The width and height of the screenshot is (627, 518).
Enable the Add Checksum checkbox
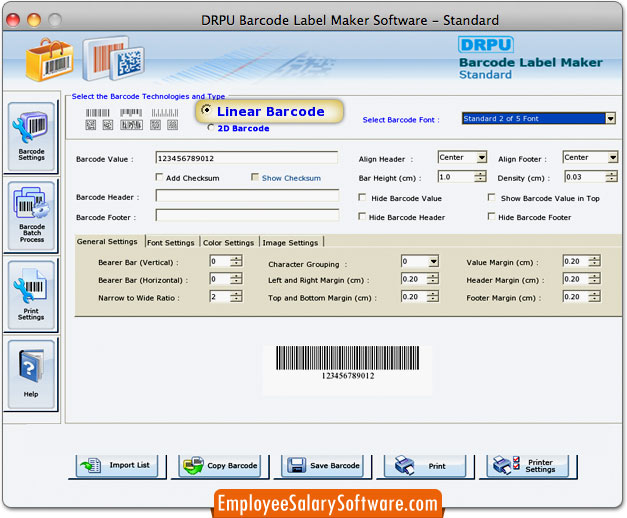(x=159, y=177)
